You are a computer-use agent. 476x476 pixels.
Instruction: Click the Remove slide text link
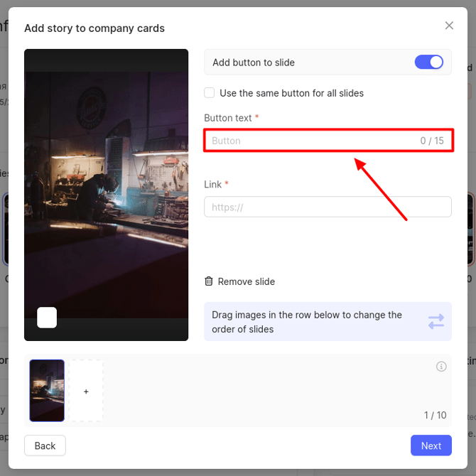(x=246, y=281)
